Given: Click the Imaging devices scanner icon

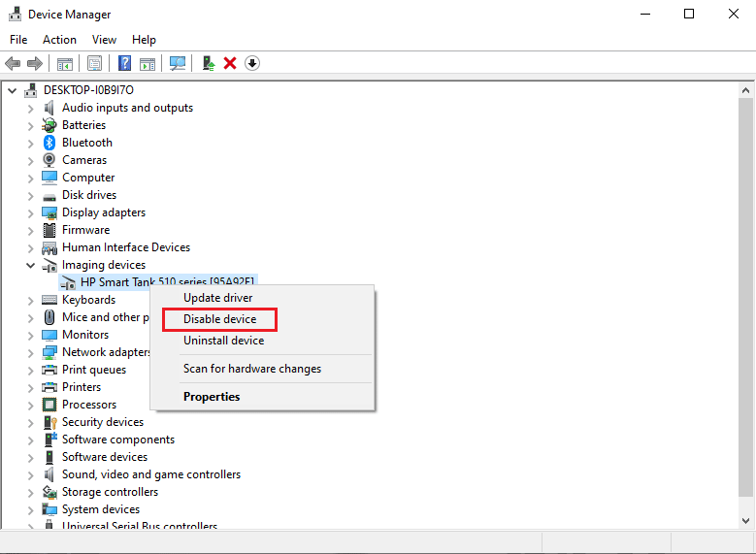Looking at the screenshot, I should tap(49, 265).
